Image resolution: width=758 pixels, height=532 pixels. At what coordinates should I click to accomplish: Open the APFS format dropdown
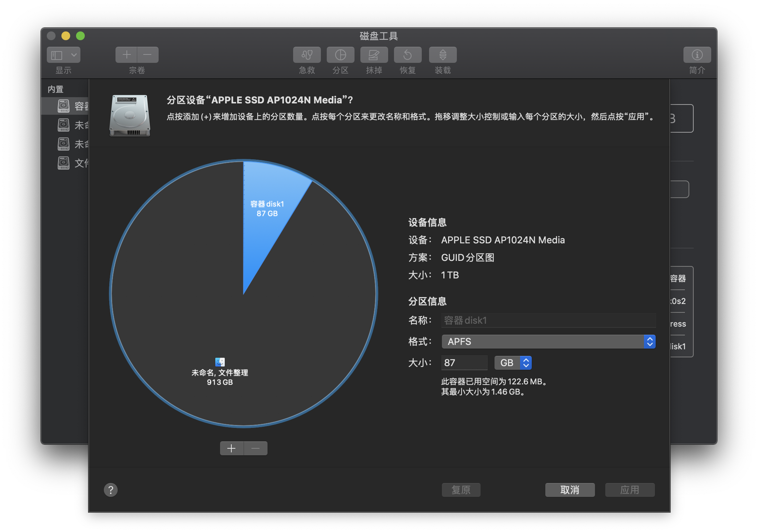[x=548, y=342]
